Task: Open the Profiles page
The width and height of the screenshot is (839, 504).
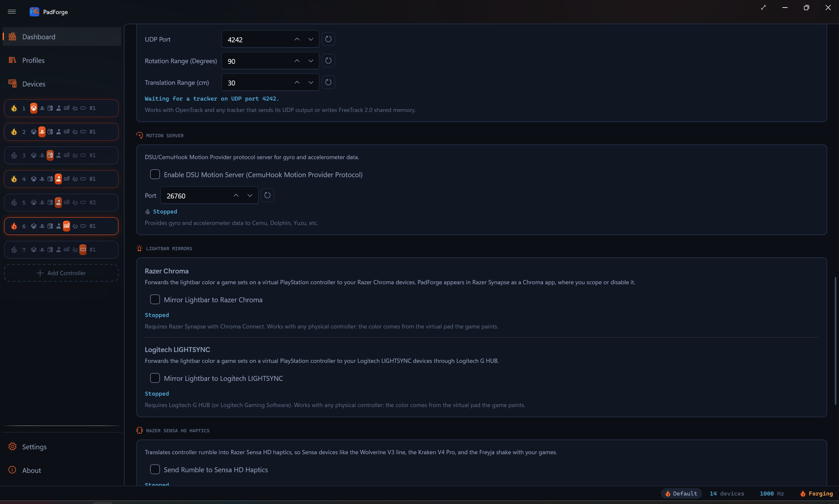Action: point(62,61)
